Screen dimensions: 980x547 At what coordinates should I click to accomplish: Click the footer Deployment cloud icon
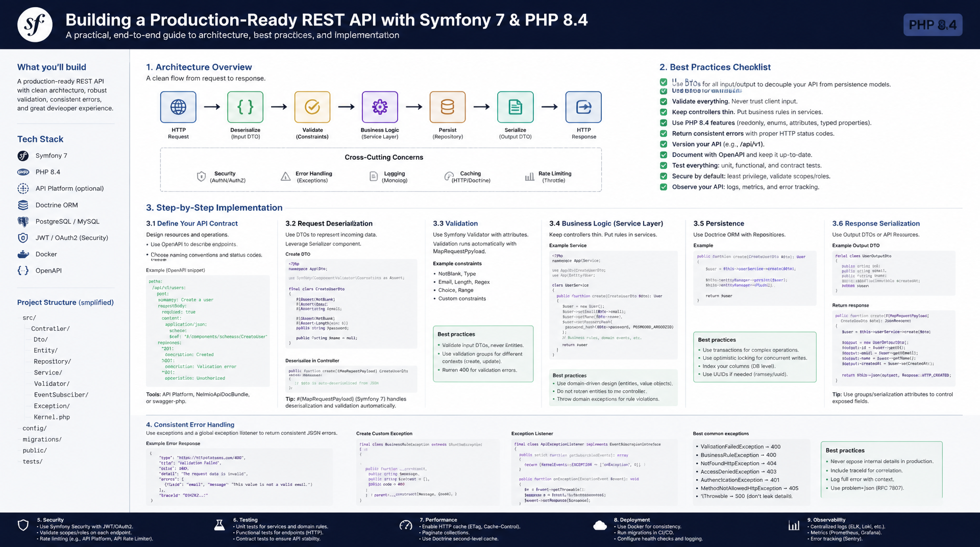pos(600,525)
